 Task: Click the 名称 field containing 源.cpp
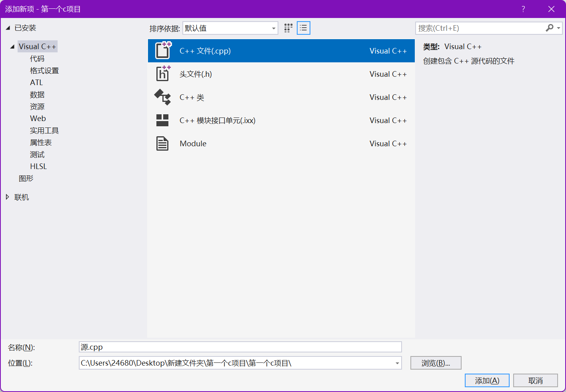240,347
